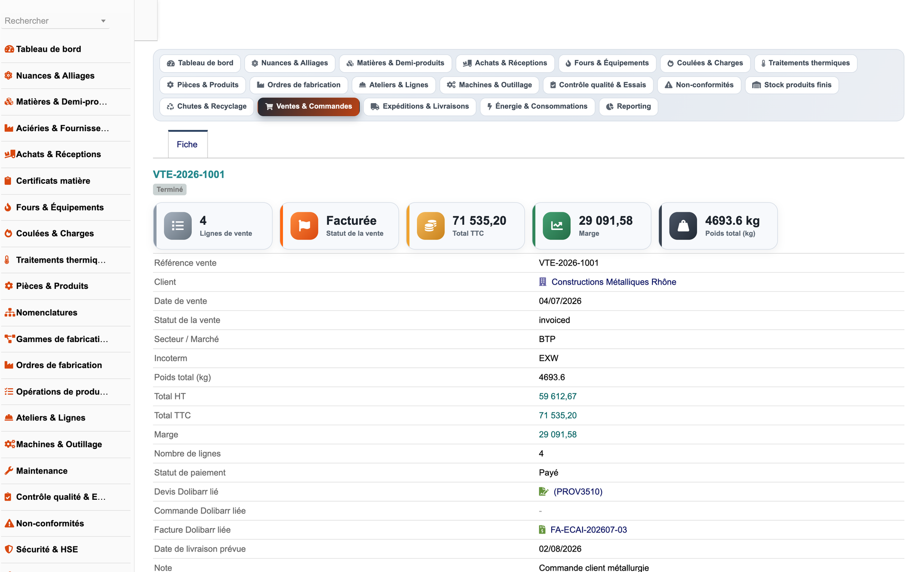The height and width of the screenshot is (572, 924).
Task: Click the Nomenclatures hierarchy icon in sidebar
Action: tap(9, 313)
